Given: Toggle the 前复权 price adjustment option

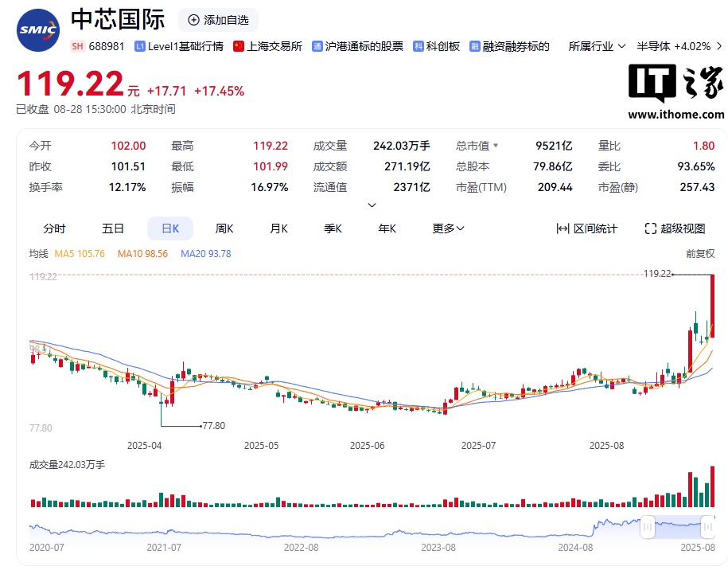Looking at the screenshot, I should [700, 254].
